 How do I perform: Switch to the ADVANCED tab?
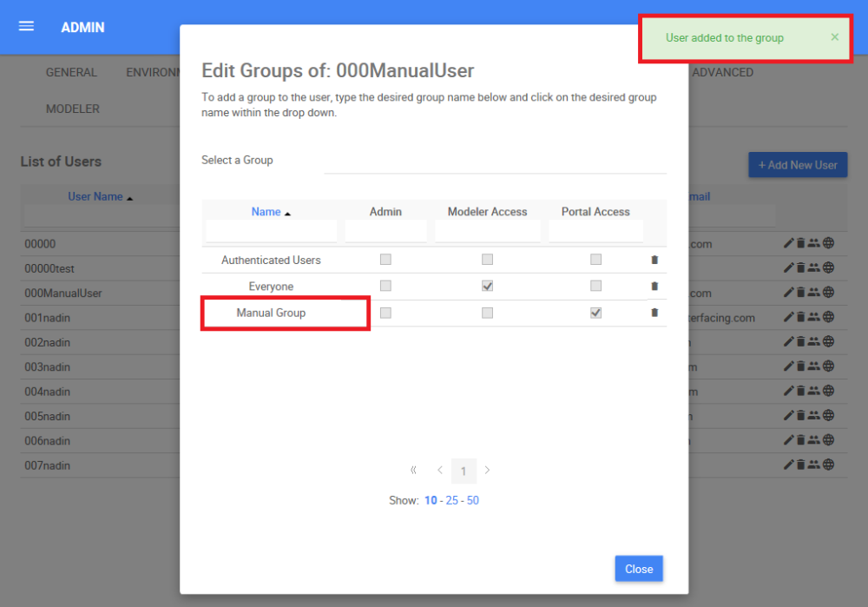[x=722, y=73]
